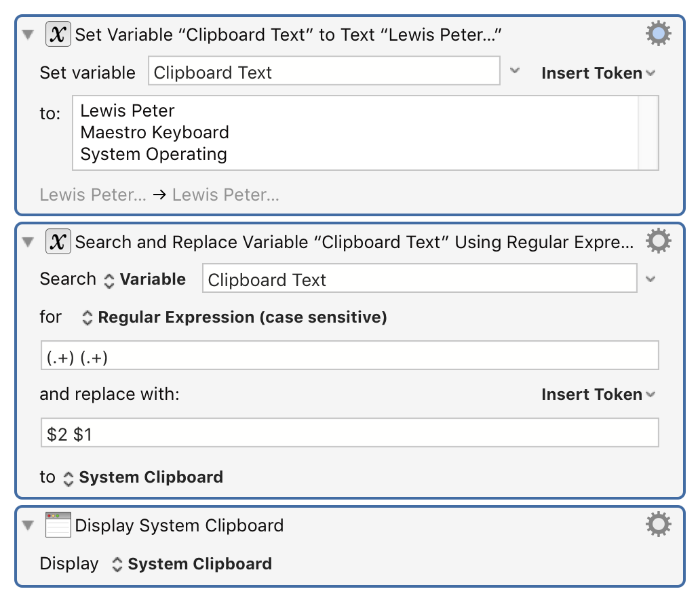700x606 pixels.
Task: Open the gear menu on the Set Variable action
Action: pyautogui.click(x=657, y=32)
